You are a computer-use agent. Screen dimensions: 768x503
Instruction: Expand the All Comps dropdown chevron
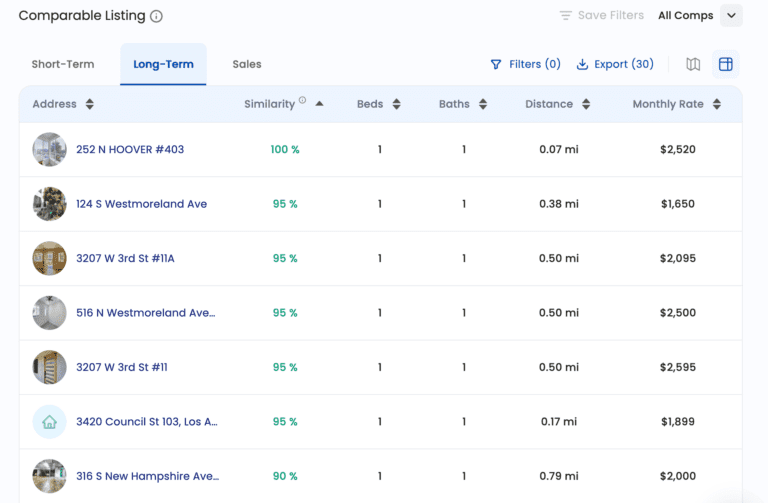pos(732,15)
